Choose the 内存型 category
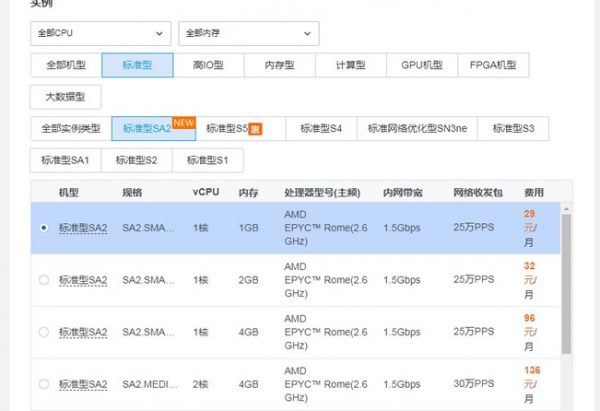The height and width of the screenshot is (411, 600). [279, 65]
